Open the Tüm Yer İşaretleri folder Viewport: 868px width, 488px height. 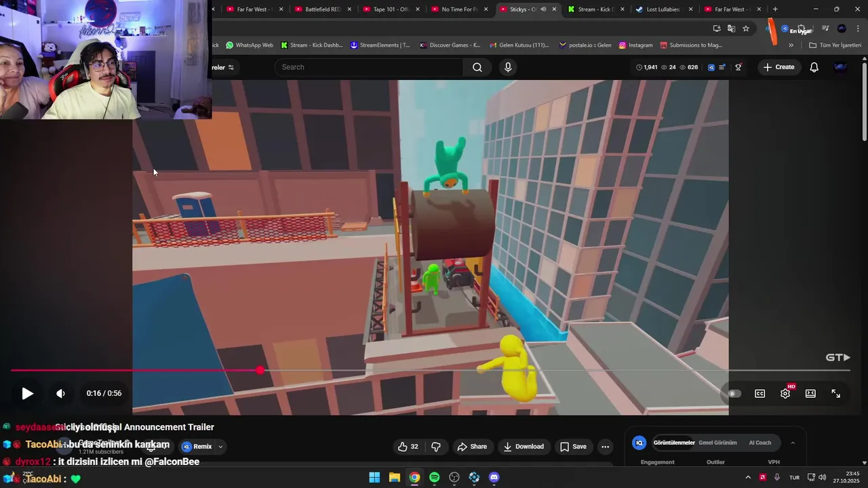click(835, 45)
